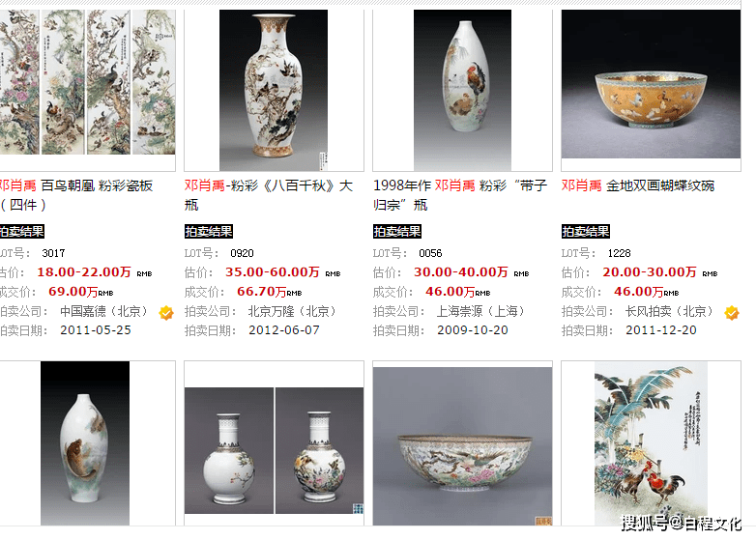
Task: Click the 长风拍卖（北京） auction company name
Action: click(670, 311)
